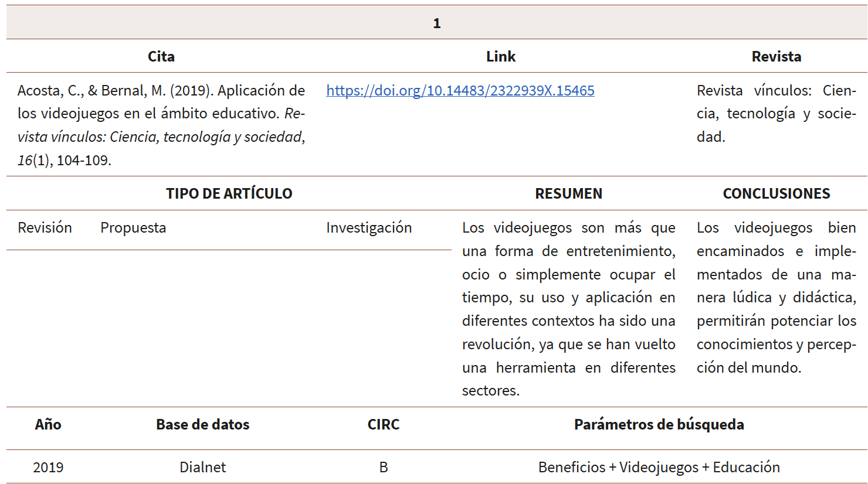Open the DOI hyperlink https://doi.org/10.14483/2322939X.15465

pyautogui.click(x=460, y=90)
